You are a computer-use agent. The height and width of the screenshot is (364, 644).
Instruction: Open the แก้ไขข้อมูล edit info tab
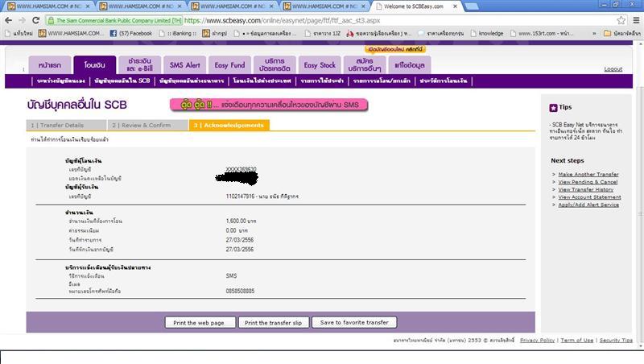(410, 65)
